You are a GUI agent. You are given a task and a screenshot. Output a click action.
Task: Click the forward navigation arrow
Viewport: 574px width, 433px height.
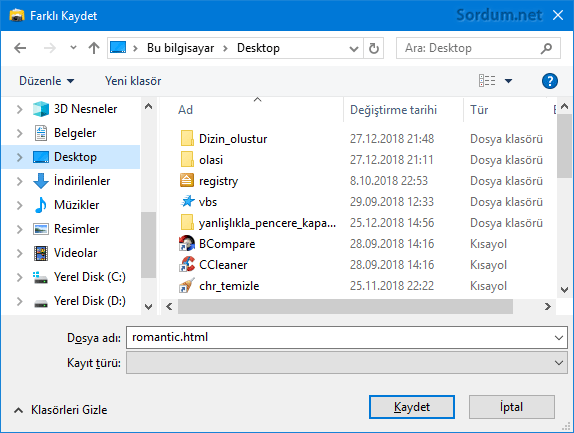click(x=49, y=48)
